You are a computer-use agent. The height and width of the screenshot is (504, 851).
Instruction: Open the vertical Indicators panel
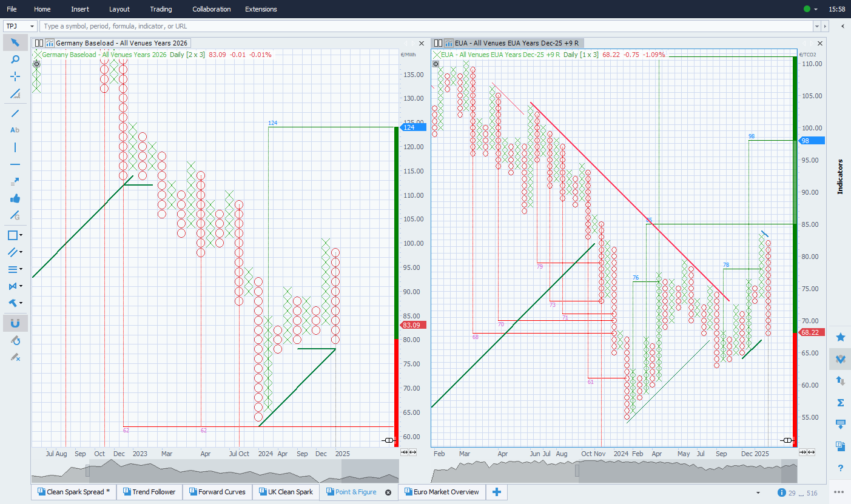pyautogui.click(x=840, y=176)
